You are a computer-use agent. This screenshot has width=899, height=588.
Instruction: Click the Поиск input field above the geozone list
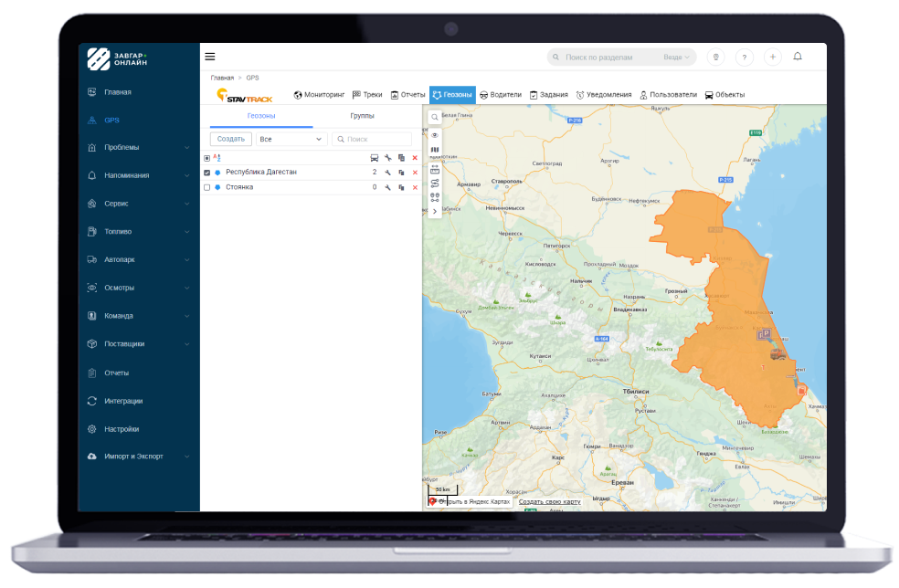pyautogui.click(x=375, y=138)
